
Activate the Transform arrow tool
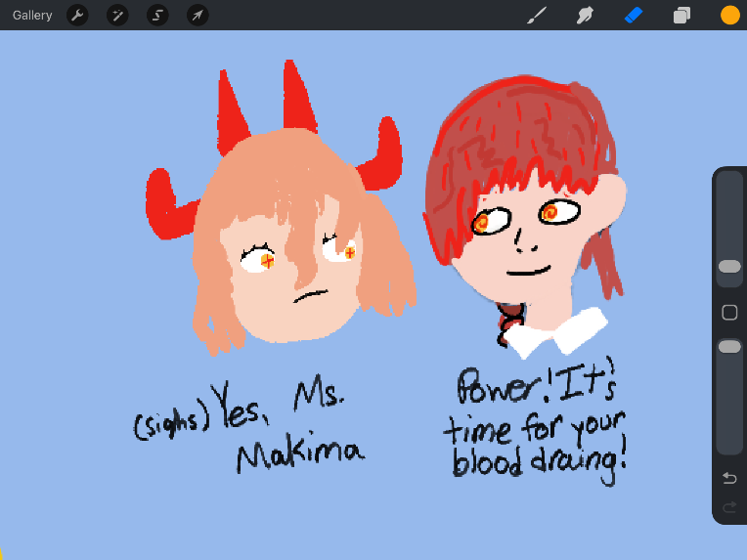(198, 16)
